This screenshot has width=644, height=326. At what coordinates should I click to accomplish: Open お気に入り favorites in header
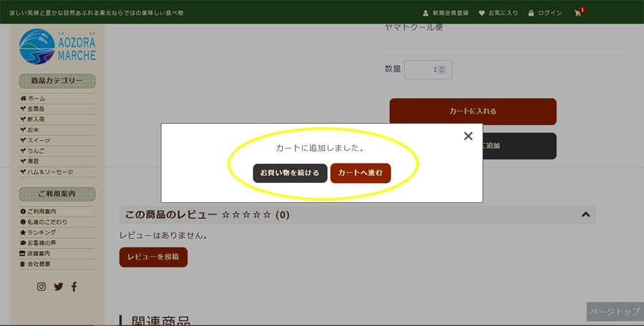coord(498,13)
